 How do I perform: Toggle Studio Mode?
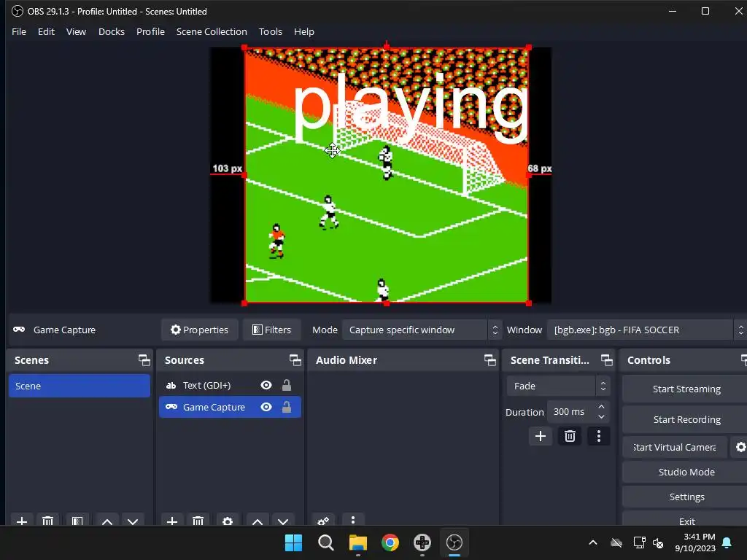[686, 472]
